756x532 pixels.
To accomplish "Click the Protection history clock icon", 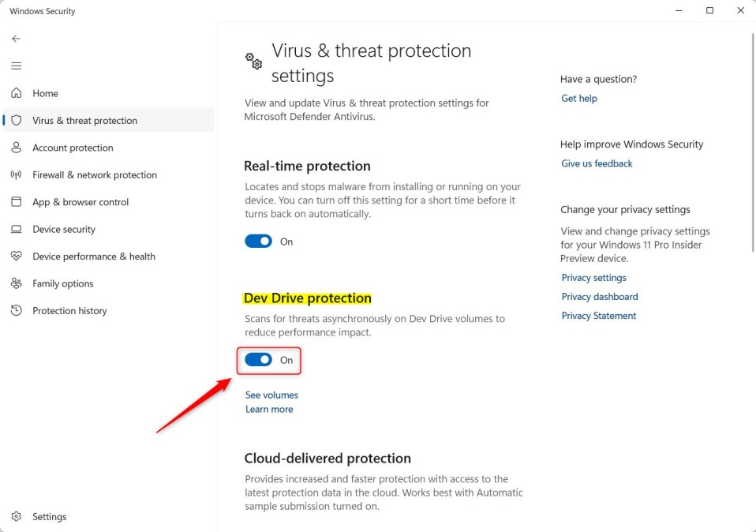I will [17, 311].
